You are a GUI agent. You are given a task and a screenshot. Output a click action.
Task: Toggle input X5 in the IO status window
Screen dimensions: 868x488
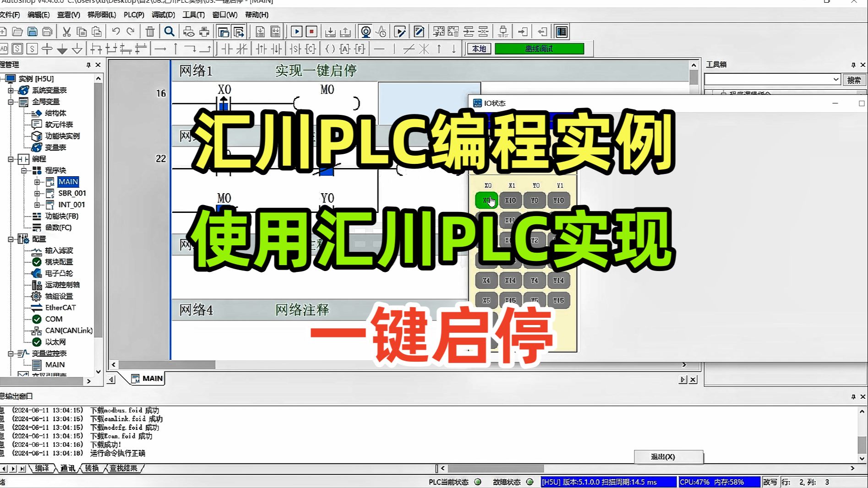coord(486,300)
